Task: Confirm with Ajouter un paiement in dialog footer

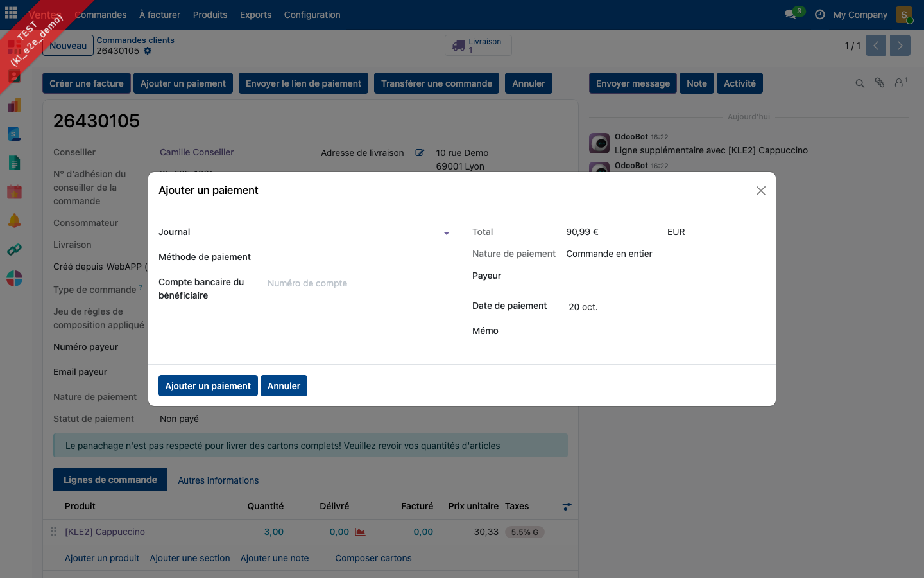Action: coord(208,386)
